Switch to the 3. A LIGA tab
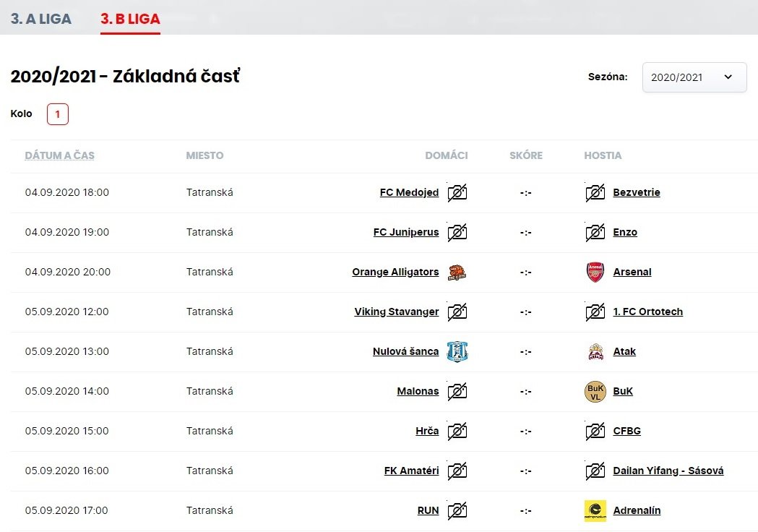Image resolution: width=758 pixels, height=532 pixels. coord(41,19)
